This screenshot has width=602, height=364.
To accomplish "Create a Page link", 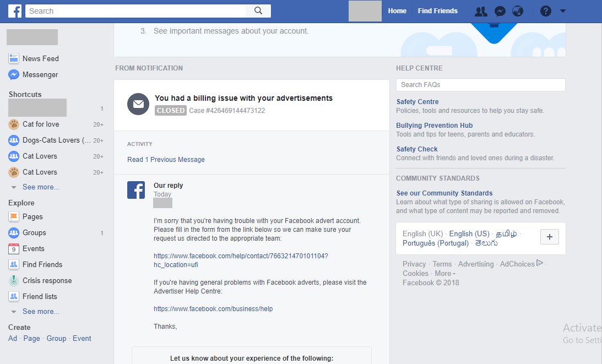I will (31, 338).
